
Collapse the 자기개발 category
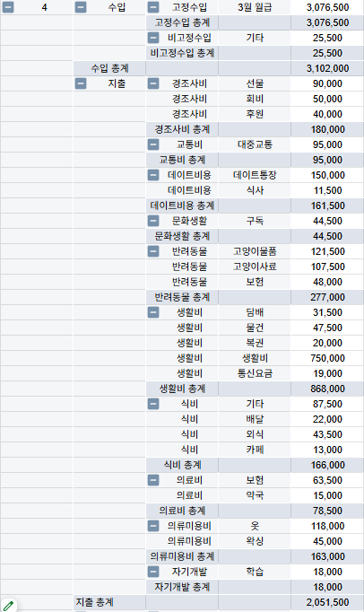click(153, 572)
